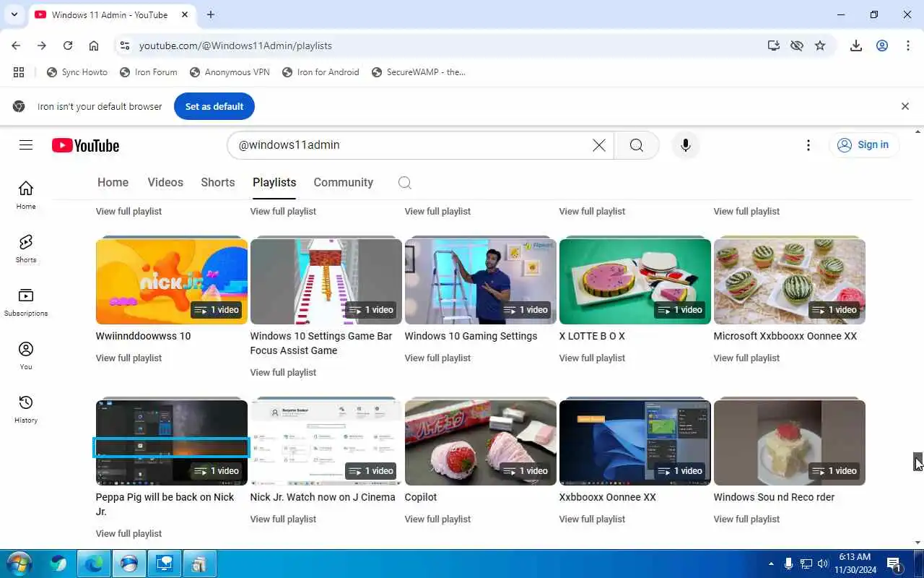Switch to the Shorts channel tab
Viewport: 924px width, 578px height.
[218, 183]
